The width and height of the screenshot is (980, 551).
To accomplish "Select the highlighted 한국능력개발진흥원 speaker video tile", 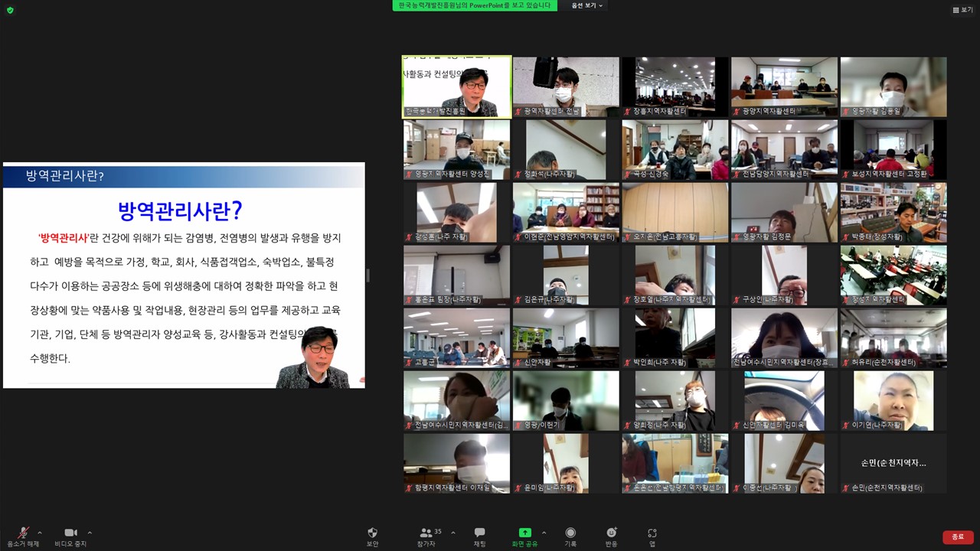I will [457, 86].
